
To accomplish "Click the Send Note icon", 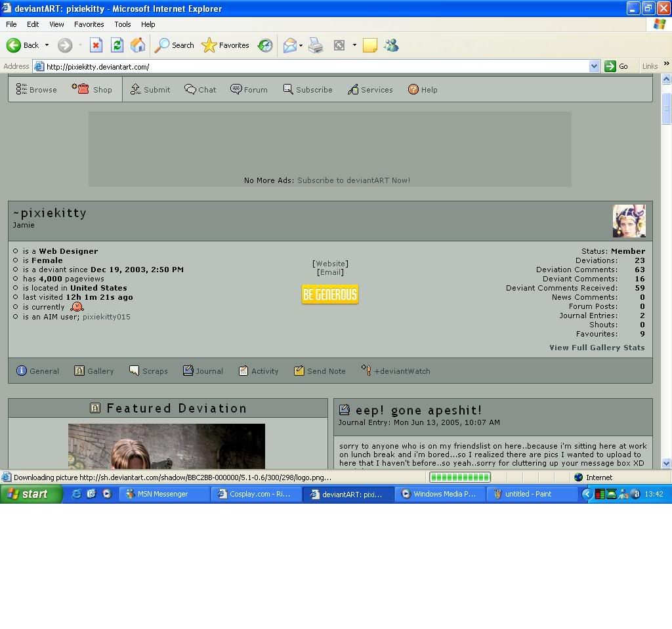I will coord(299,371).
